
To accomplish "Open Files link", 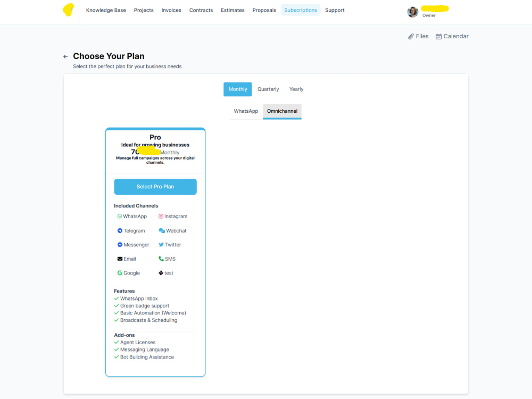I will (418, 36).
